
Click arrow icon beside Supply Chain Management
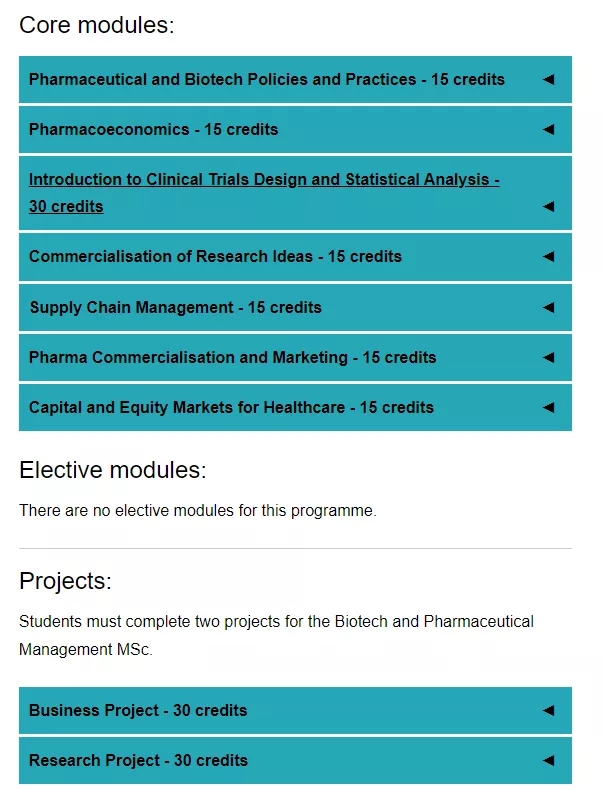click(x=549, y=307)
